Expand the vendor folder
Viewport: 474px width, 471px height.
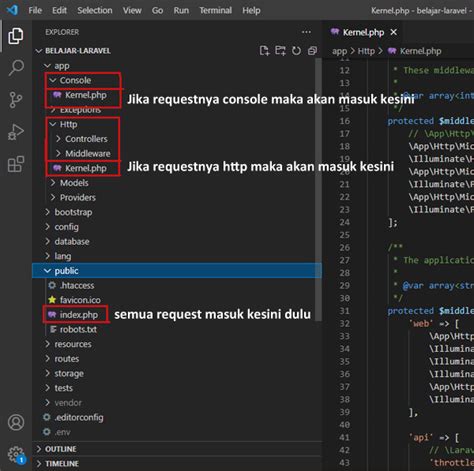coord(177,403)
